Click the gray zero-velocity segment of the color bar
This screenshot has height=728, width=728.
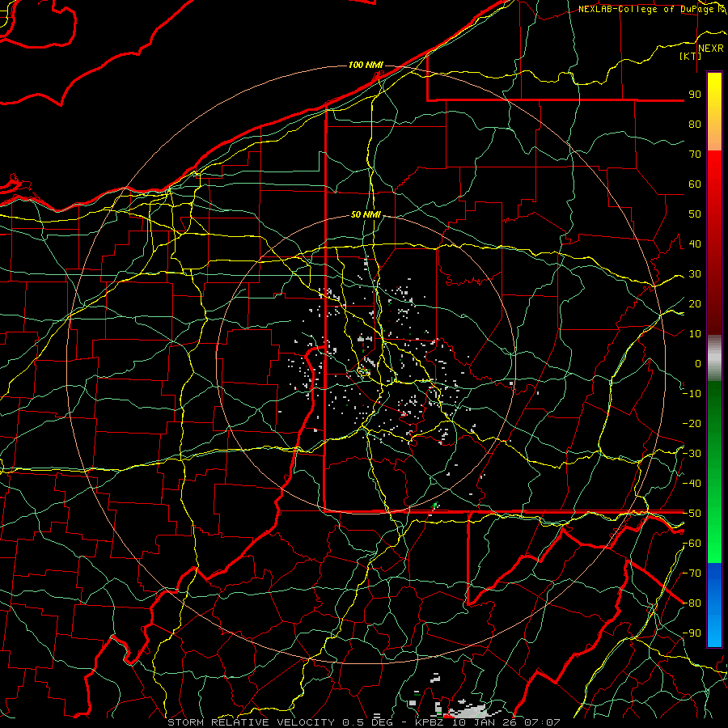click(x=714, y=358)
